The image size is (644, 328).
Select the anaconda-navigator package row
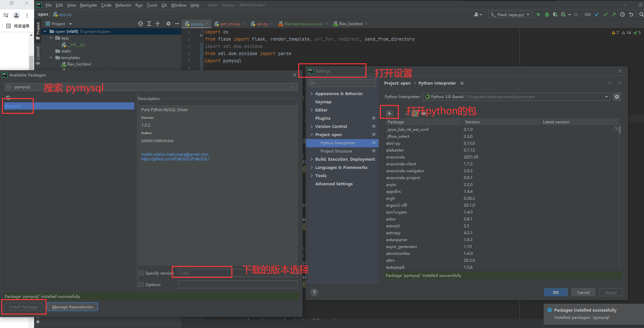click(501, 171)
